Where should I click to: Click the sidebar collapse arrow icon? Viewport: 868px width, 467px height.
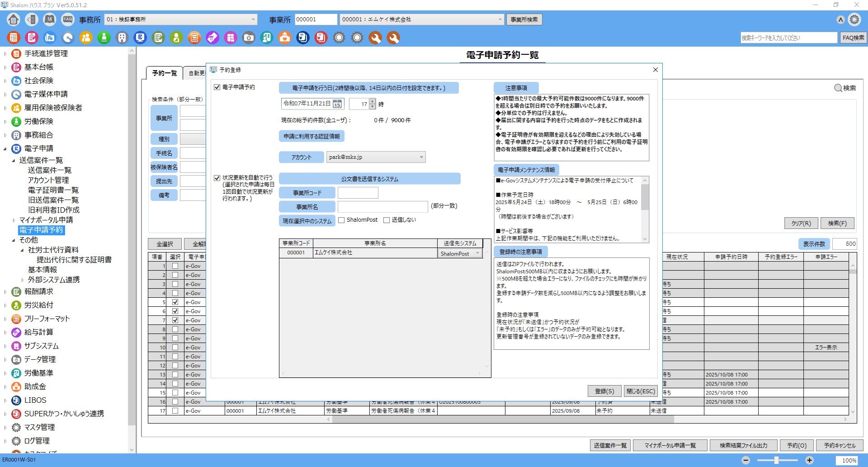pyautogui.click(x=31, y=19)
